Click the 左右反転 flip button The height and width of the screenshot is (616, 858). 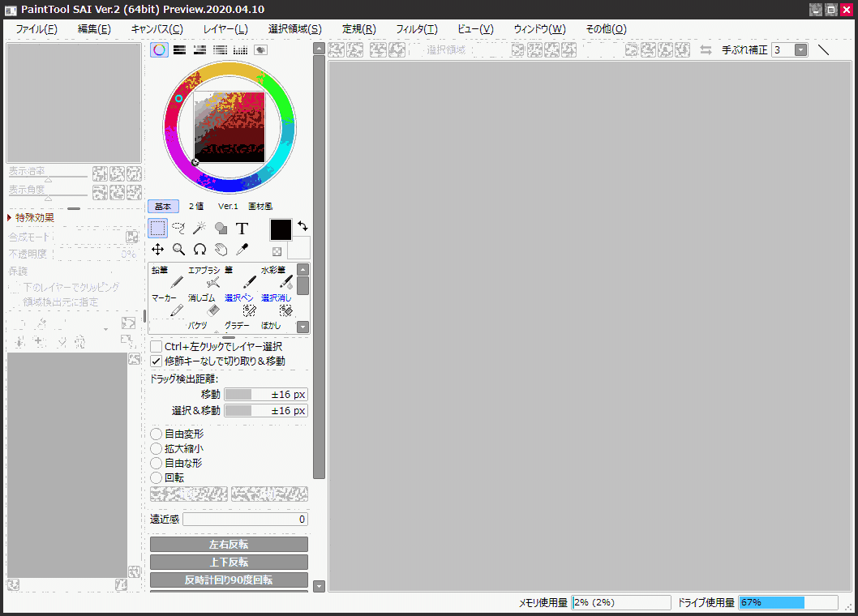tap(229, 544)
